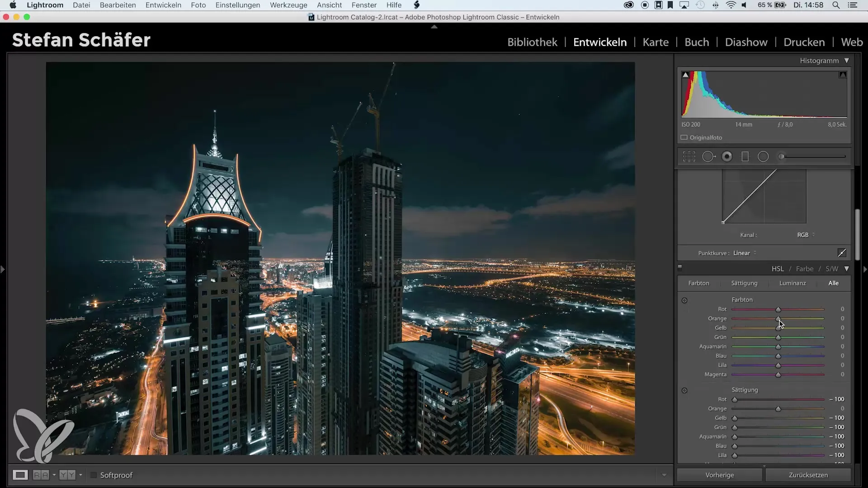Select the Farbton HSL tab
The width and height of the screenshot is (868, 488).
698,283
